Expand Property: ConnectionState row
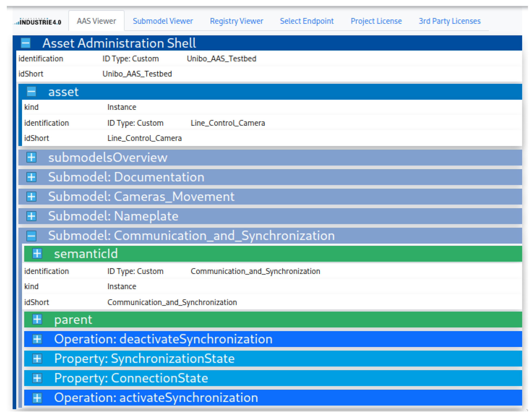This screenshot has height=417, width=532. [x=37, y=378]
